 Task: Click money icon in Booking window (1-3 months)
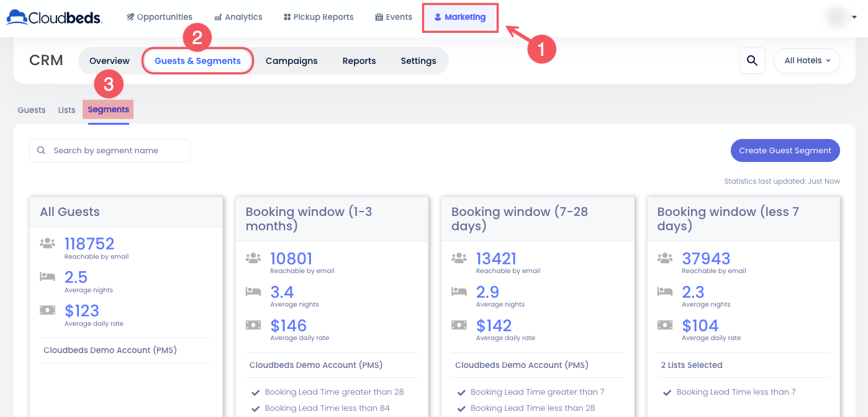(x=253, y=325)
